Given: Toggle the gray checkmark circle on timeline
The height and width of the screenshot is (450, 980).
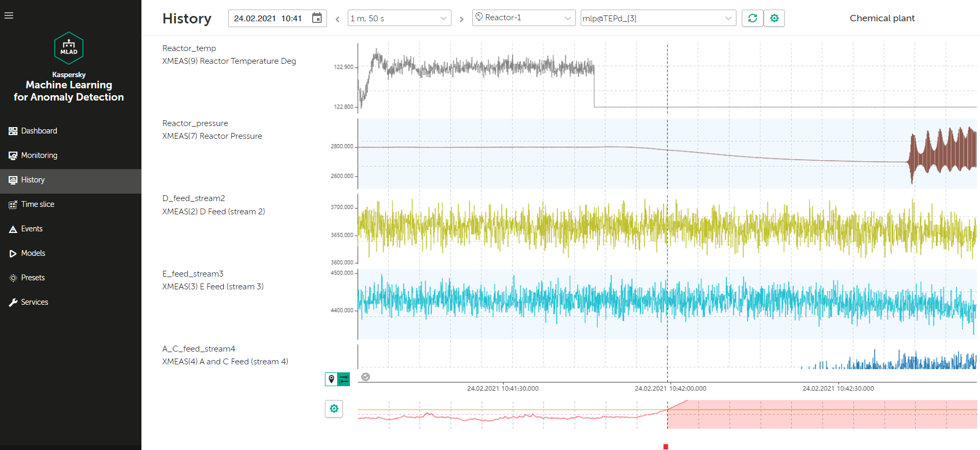Looking at the screenshot, I should click(366, 377).
